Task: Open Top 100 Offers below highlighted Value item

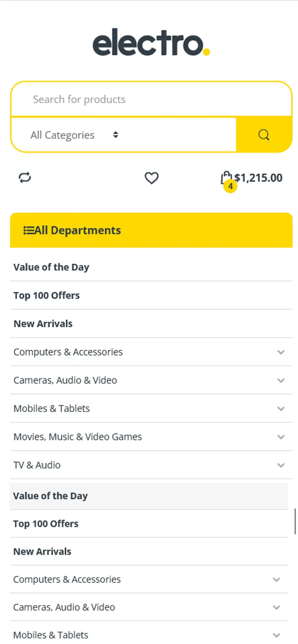Action: coord(46,524)
